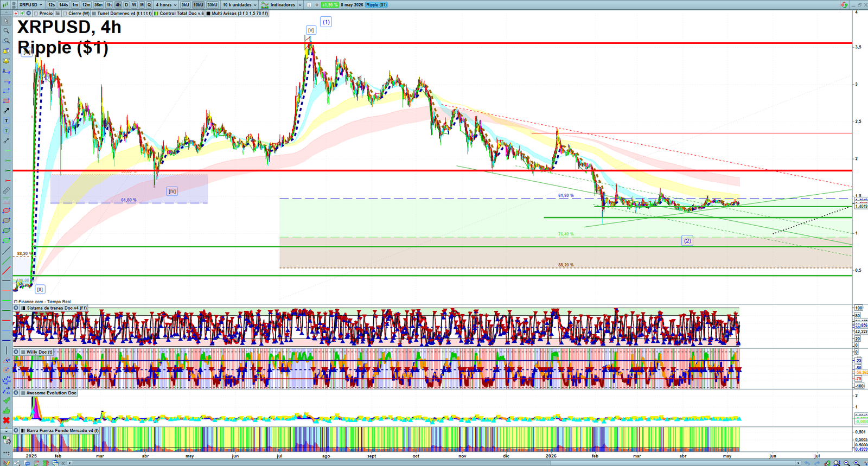This screenshot has width=868, height=466.
Task: Click the +1,95 % change badge
Action: tap(330, 5)
